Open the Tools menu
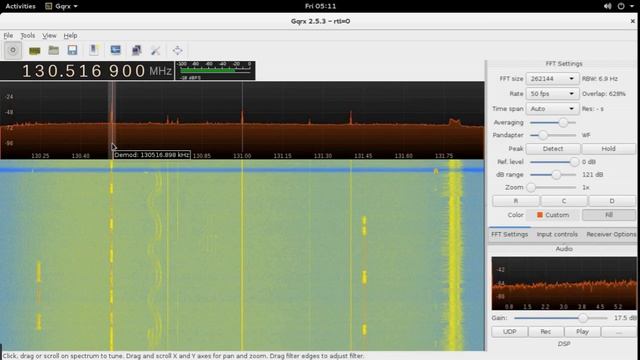640x360 pixels. coord(28,36)
